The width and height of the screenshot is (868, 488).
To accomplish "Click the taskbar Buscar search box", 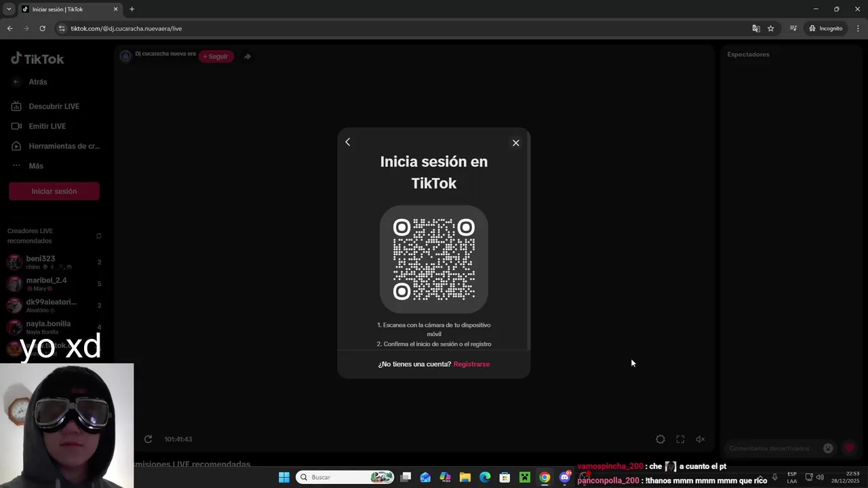I will click(x=345, y=477).
